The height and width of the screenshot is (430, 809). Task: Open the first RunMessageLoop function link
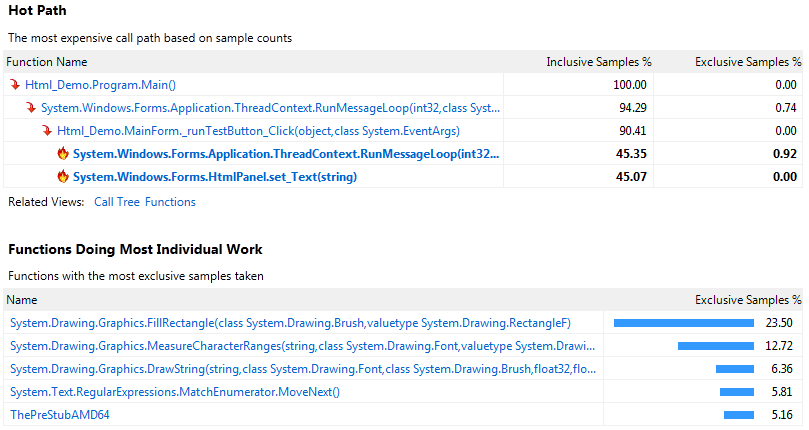(270, 108)
